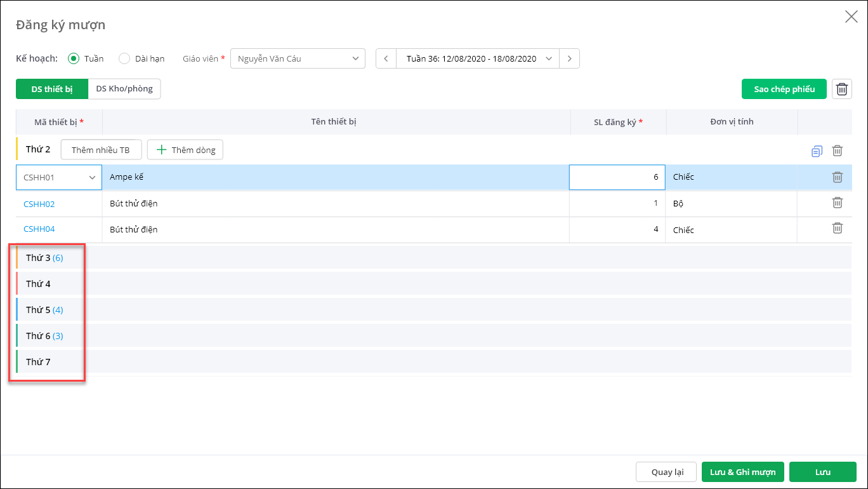Viewport: 868px width, 489px height.
Task: Click the Đơn vị tính column header
Action: click(732, 121)
